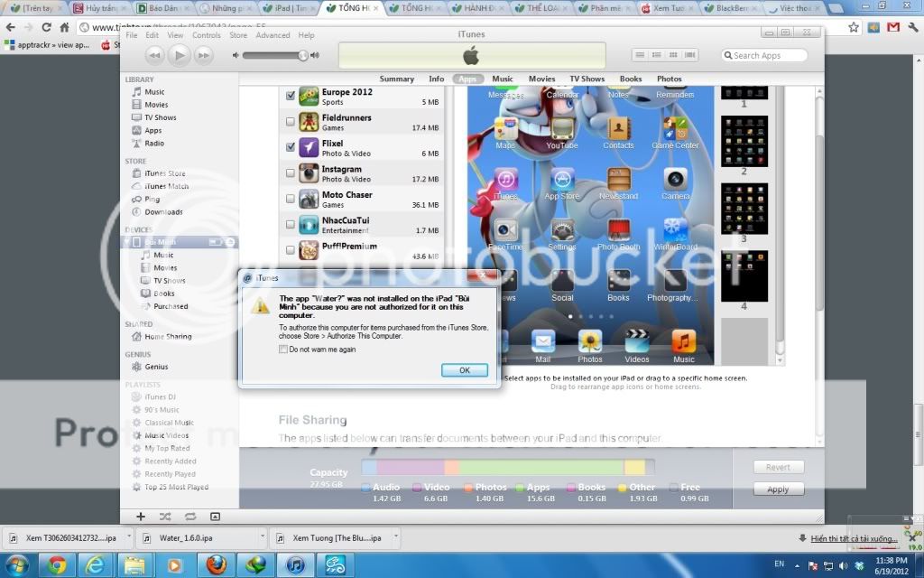This screenshot has width=924, height=578.
Task: Open the File menu in iTunes
Action: point(132,35)
